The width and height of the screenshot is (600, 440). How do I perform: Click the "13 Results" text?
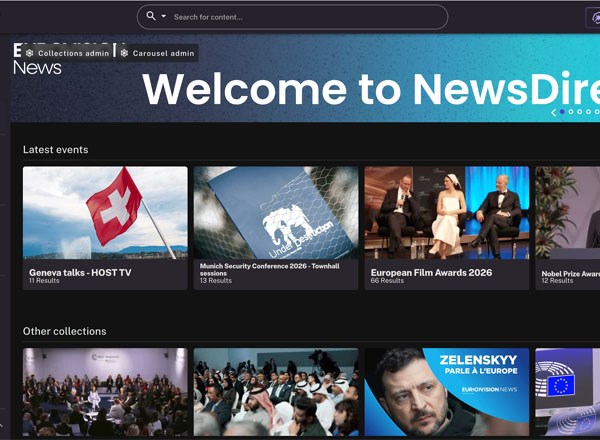(215, 280)
